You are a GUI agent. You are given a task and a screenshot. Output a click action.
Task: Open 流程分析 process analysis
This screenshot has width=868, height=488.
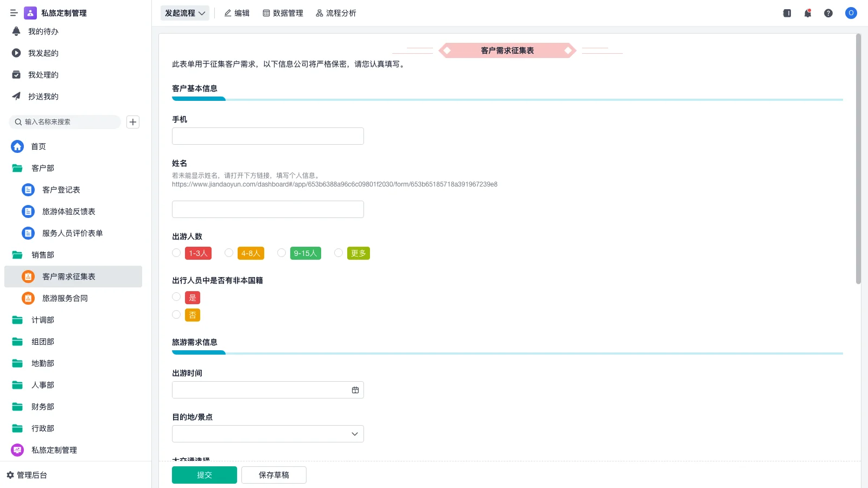click(x=319, y=13)
